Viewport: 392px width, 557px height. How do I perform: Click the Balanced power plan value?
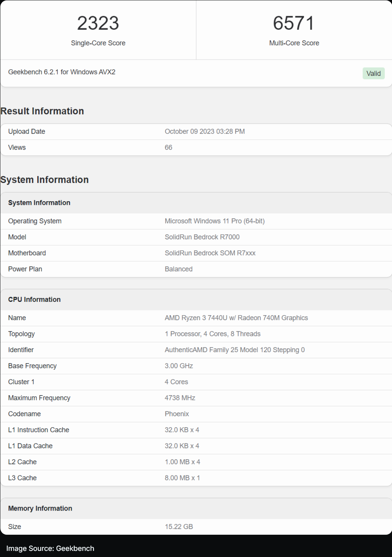178,269
